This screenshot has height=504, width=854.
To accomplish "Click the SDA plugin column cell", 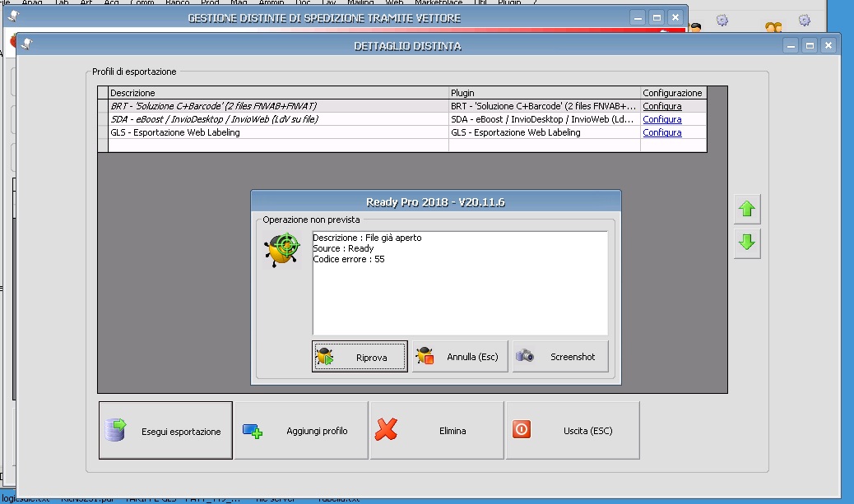I will pyautogui.click(x=545, y=119).
